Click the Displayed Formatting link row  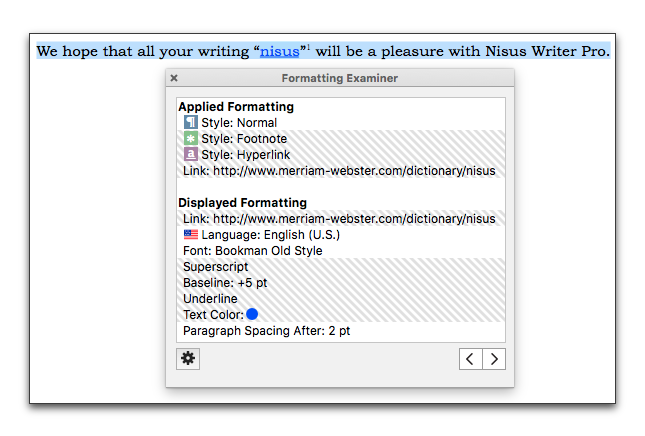pyautogui.click(x=341, y=218)
